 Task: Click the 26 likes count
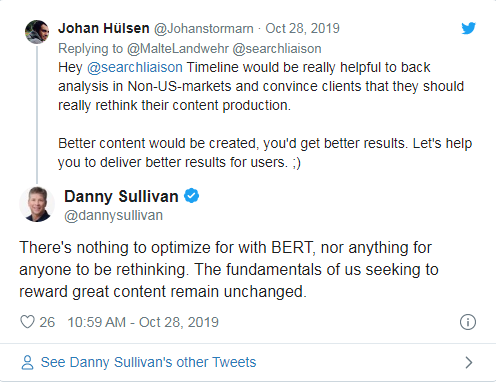pyautogui.click(x=47, y=322)
